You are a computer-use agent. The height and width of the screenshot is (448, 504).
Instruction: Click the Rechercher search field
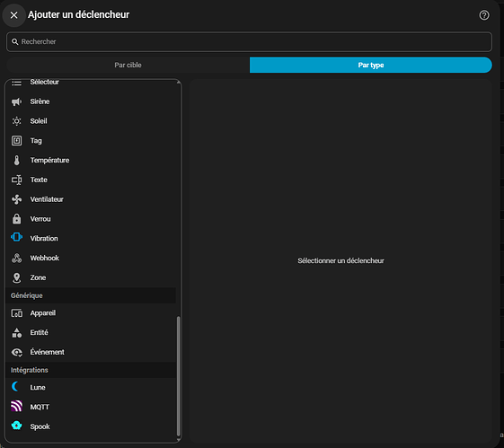249,42
